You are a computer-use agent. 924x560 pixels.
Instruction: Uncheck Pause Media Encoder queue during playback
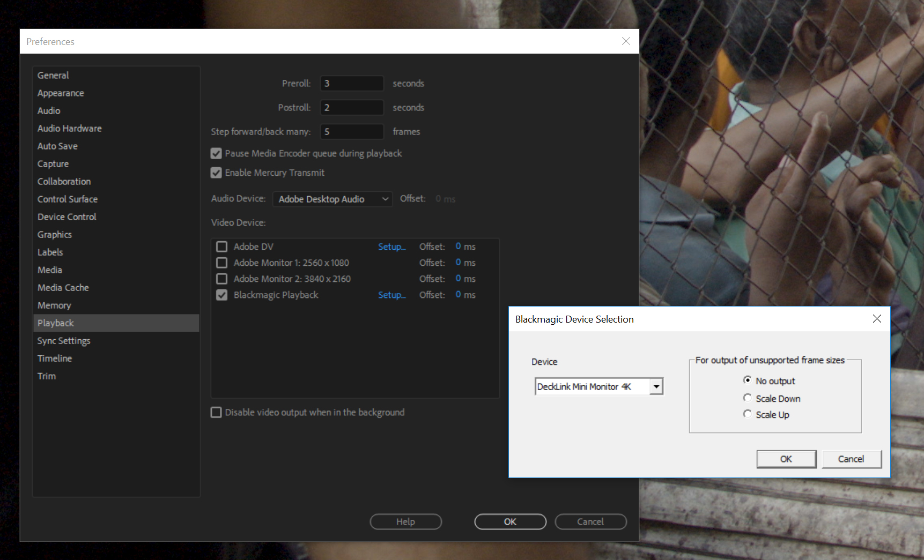tap(216, 153)
